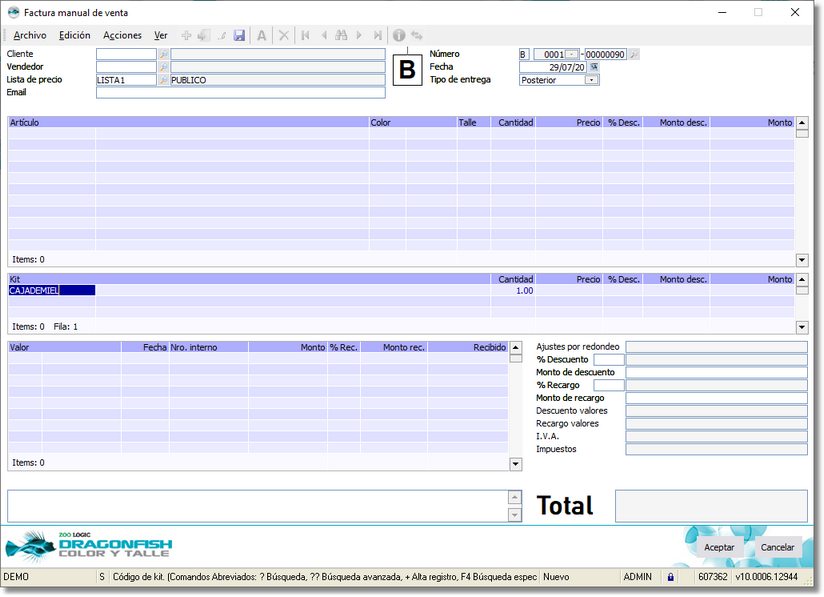This screenshot has height=597, width=824.
Task: Click the Aceptar button
Action: point(719,547)
